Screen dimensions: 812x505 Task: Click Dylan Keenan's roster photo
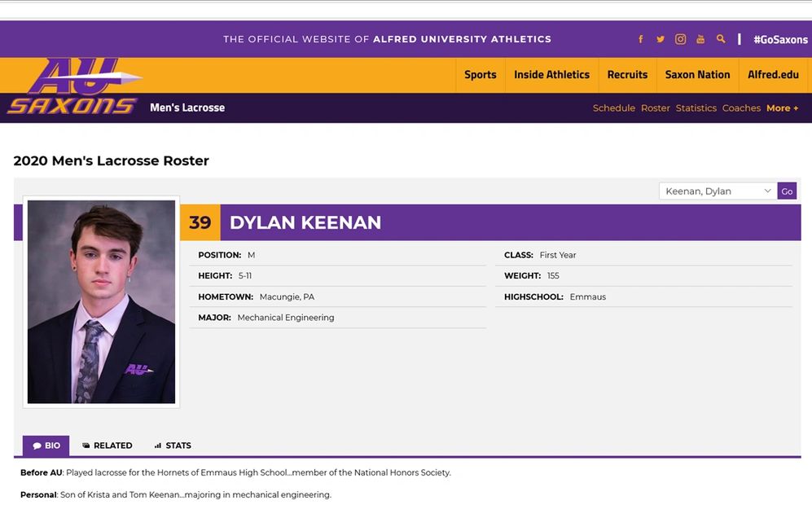point(101,301)
